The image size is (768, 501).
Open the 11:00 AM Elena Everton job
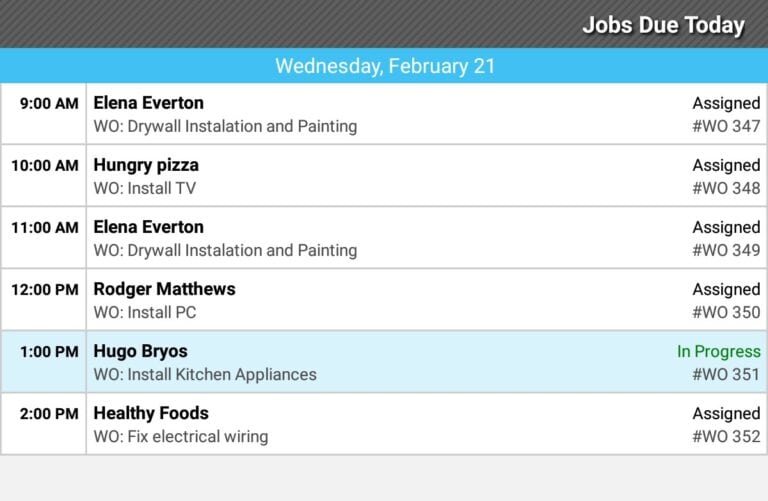[148, 227]
